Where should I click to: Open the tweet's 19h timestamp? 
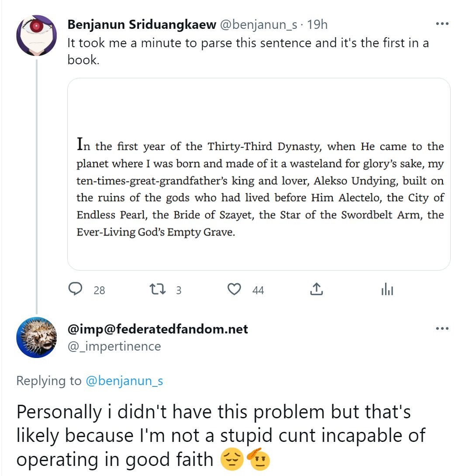click(x=317, y=25)
